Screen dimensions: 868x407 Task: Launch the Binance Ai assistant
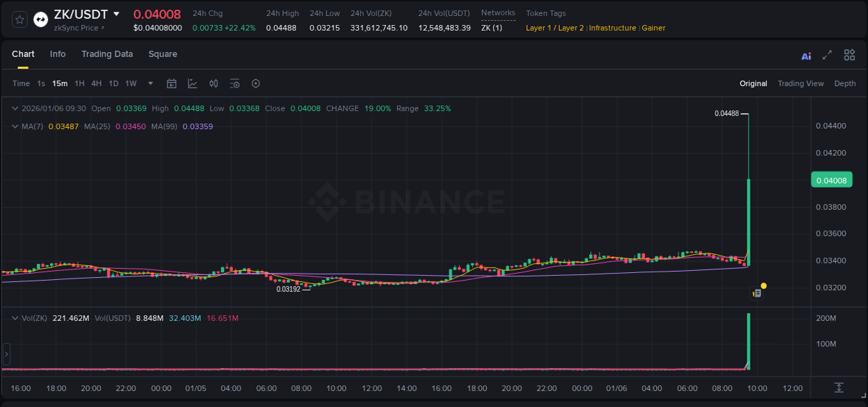tap(806, 55)
